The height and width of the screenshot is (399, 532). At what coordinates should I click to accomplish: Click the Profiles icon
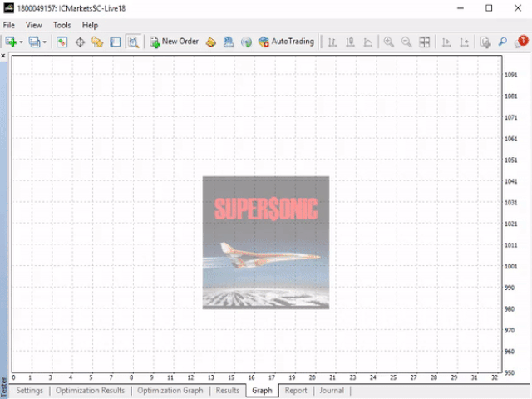pyautogui.click(x=34, y=42)
